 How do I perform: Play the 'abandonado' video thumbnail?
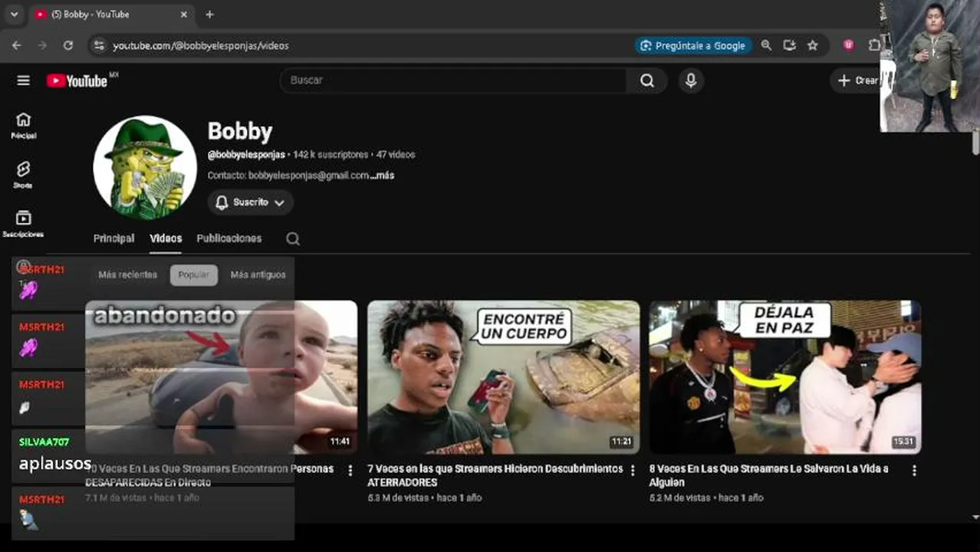pos(222,377)
